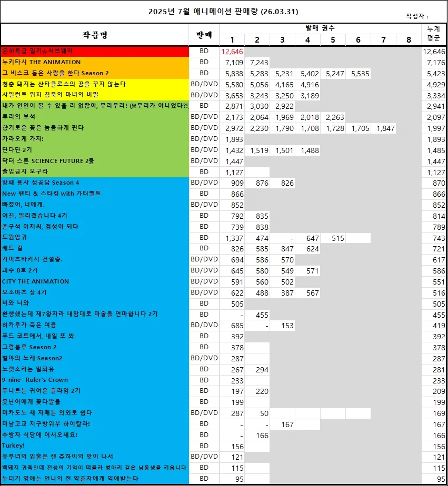Click the 발매 권수 header cell
This screenshot has height=486, width=448.
click(320, 29)
